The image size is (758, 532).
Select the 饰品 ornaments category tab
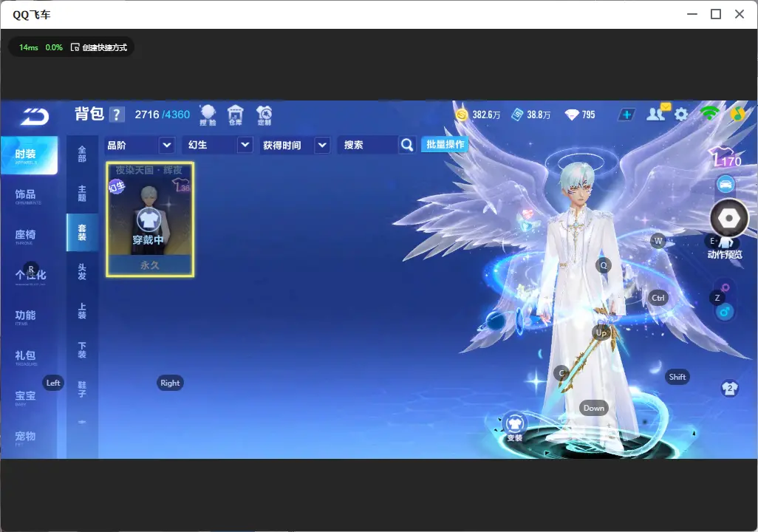coord(29,195)
